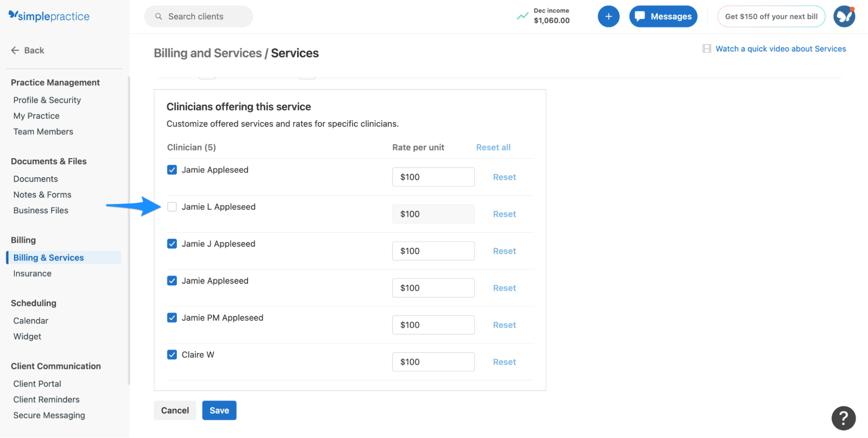This screenshot has width=868, height=438.
Task: Open Client Portal settings
Action: (x=37, y=384)
